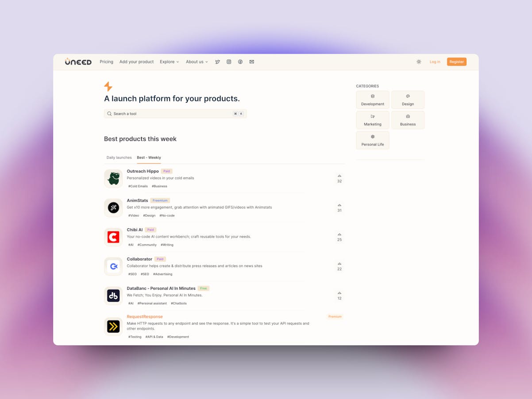Toggle light/dark theme sun icon

(x=419, y=62)
